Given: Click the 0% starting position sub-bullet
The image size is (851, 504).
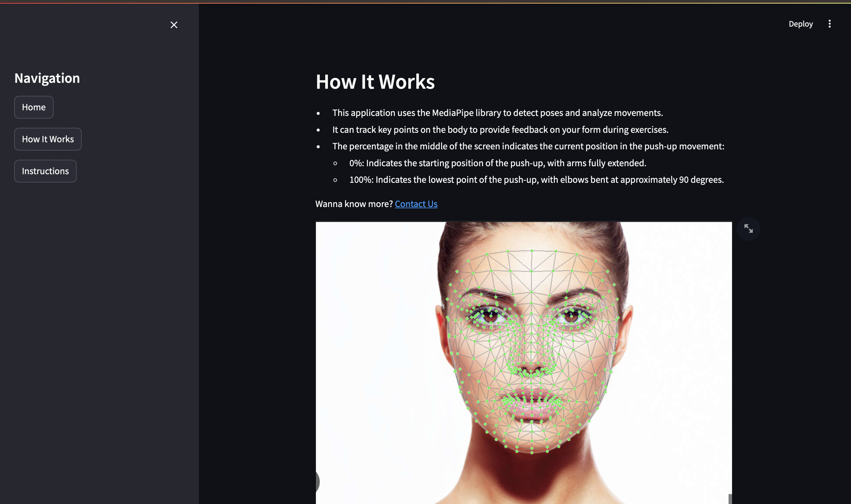Looking at the screenshot, I should [497, 163].
